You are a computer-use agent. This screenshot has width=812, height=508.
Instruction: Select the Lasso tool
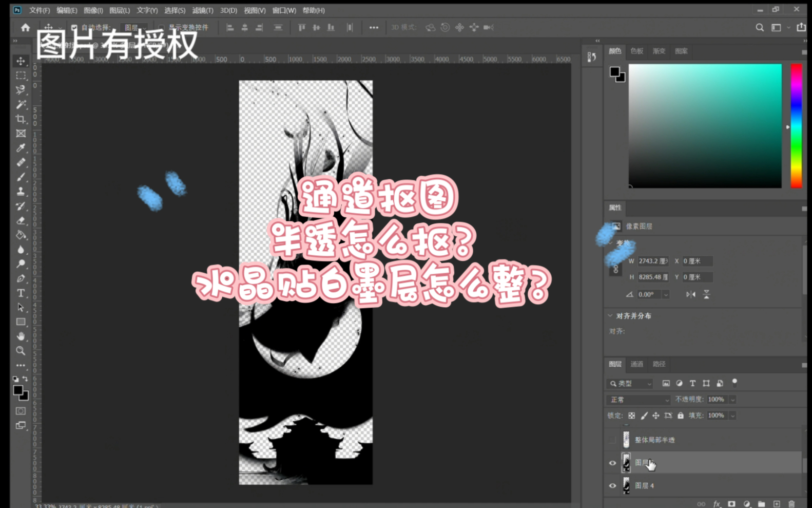pos(21,90)
